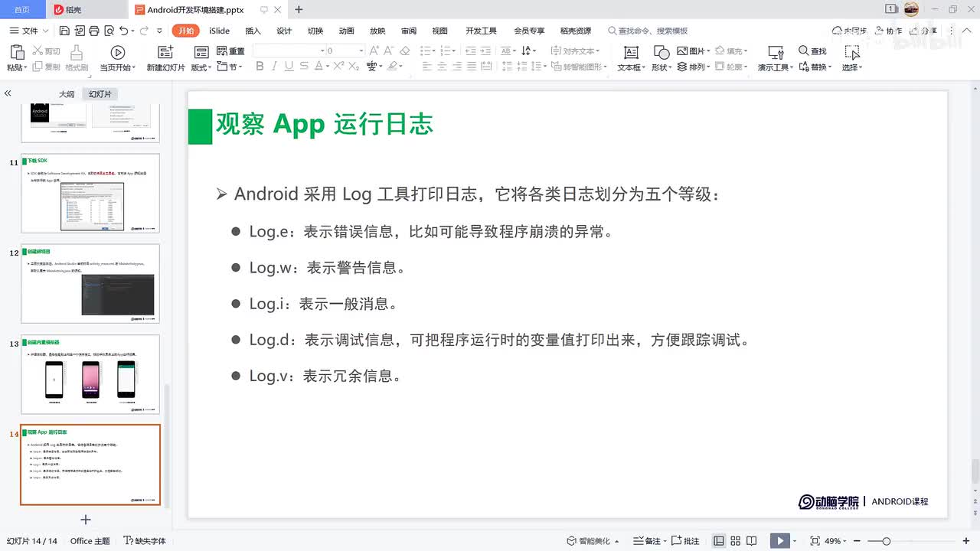
Task: Click Increase Font Size A+ icon
Action: [374, 51]
